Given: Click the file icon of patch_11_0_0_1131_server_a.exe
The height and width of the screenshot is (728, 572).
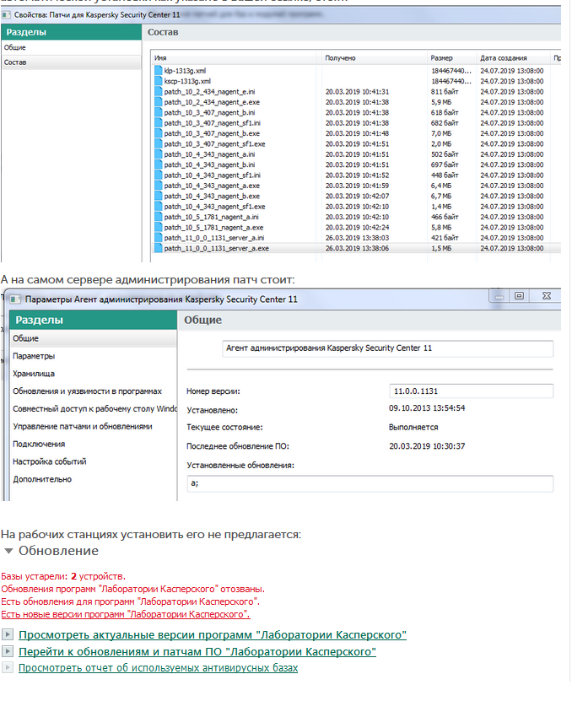Looking at the screenshot, I should click(158, 249).
